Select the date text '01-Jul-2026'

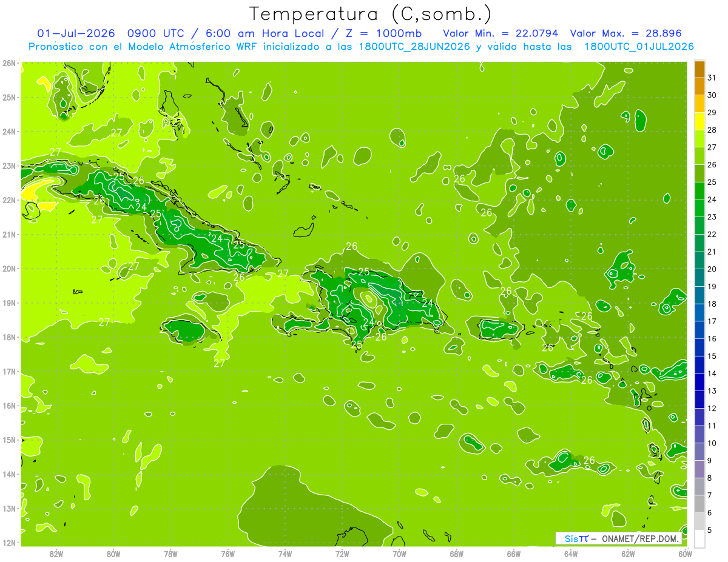tap(76, 33)
